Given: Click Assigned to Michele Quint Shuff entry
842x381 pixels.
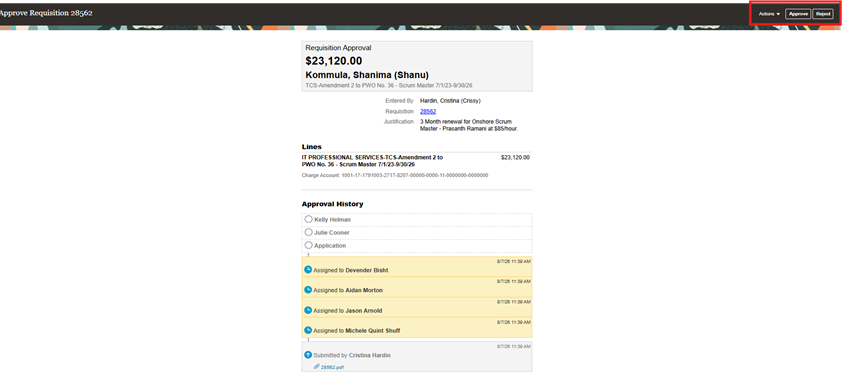Looking at the screenshot, I should pyautogui.click(x=417, y=328).
